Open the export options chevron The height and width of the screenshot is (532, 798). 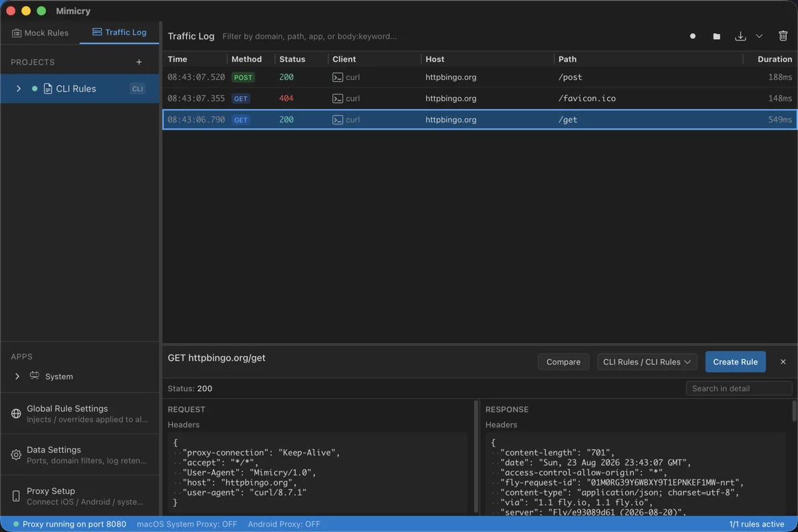coord(759,36)
